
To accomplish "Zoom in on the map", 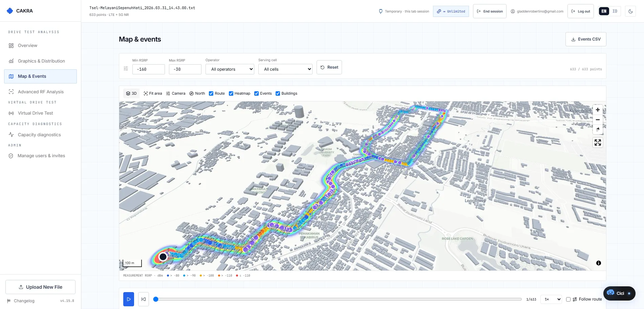I will pyautogui.click(x=598, y=110).
